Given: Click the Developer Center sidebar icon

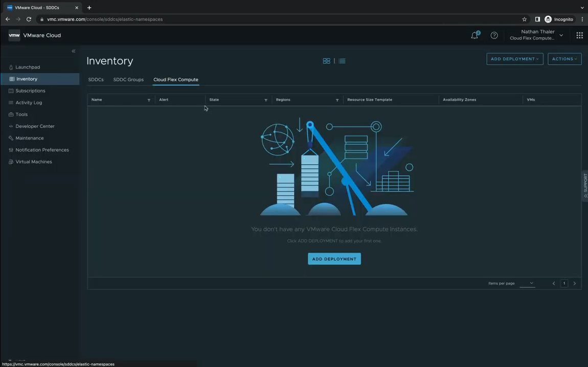Looking at the screenshot, I should click(x=11, y=126).
